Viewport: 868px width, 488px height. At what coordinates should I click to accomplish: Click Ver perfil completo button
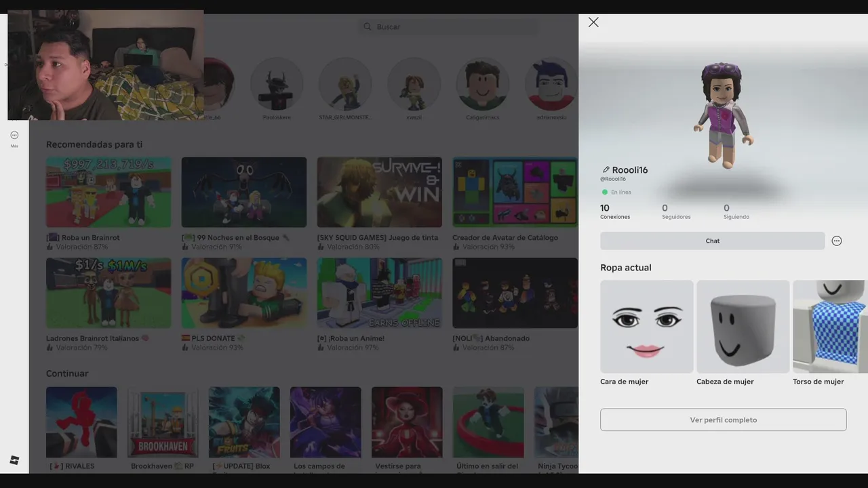tap(723, 420)
